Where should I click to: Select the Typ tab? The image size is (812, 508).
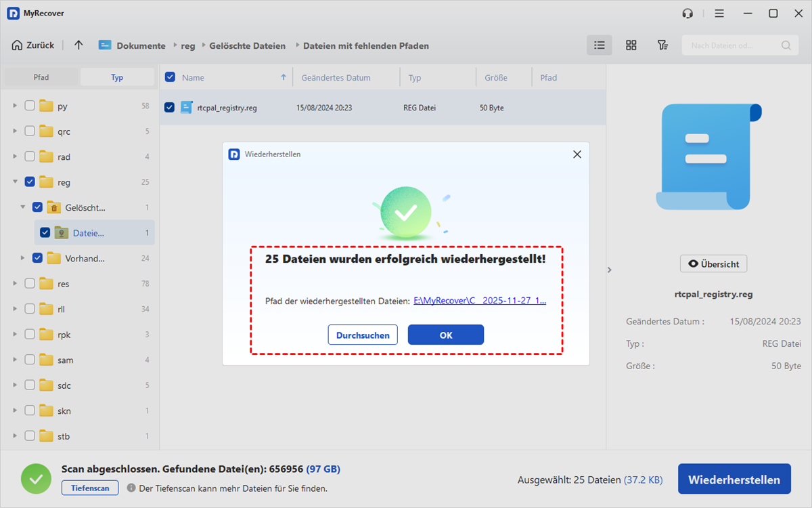[x=117, y=77]
